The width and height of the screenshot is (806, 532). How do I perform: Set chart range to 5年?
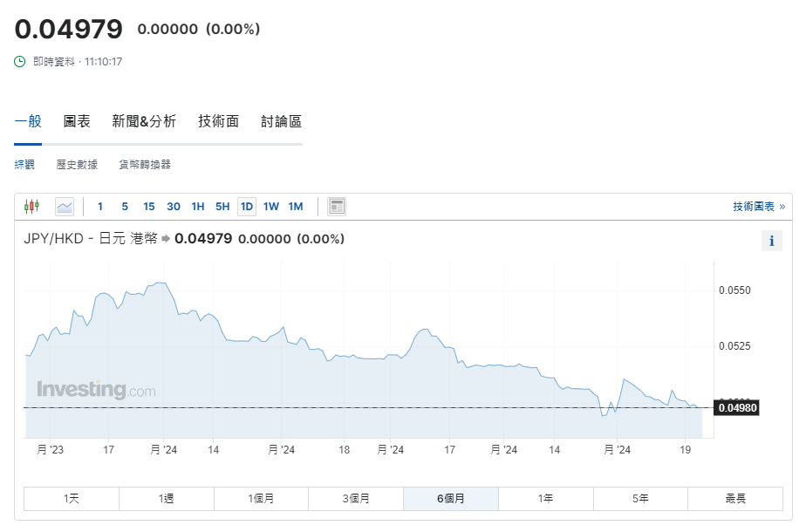click(640, 499)
